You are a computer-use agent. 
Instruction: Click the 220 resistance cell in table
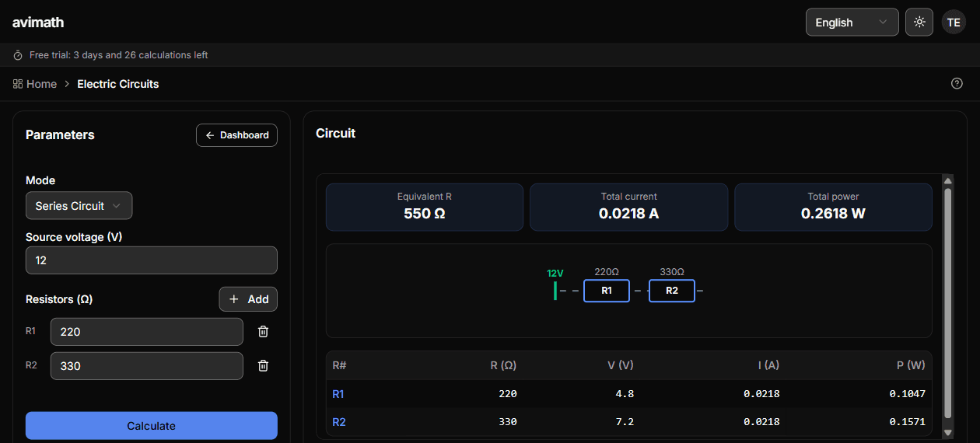(x=508, y=394)
